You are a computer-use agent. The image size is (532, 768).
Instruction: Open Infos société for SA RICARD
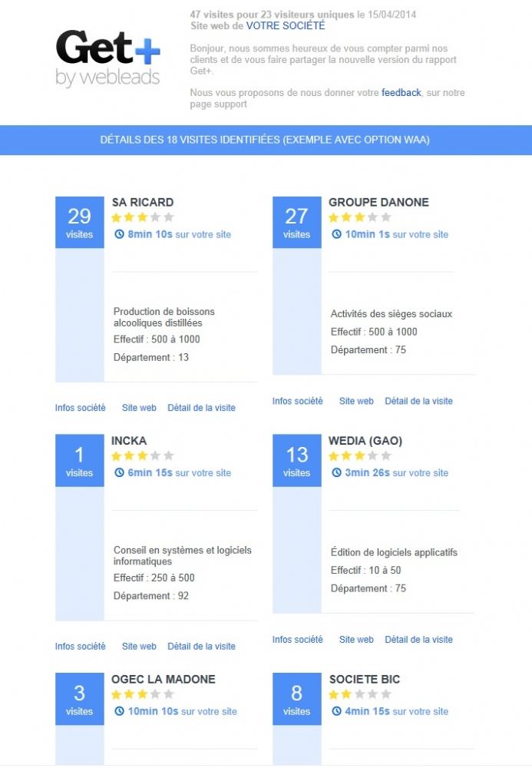point(81,408)
